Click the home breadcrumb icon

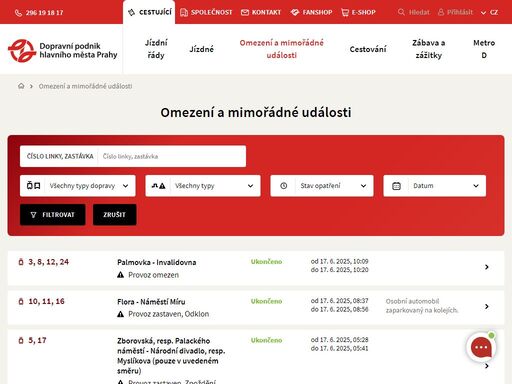tap(21, 86)
